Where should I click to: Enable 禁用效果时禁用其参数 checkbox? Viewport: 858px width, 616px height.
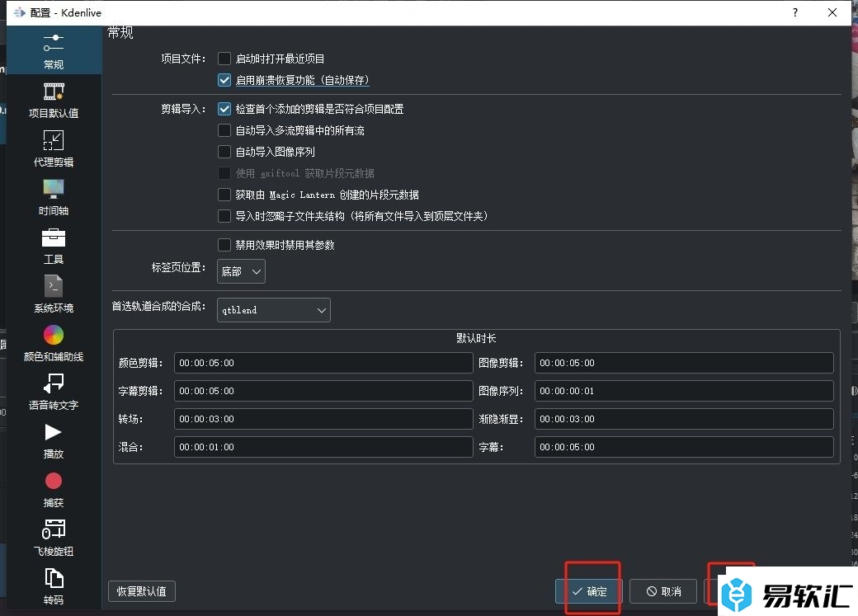(x=224, y=245)
